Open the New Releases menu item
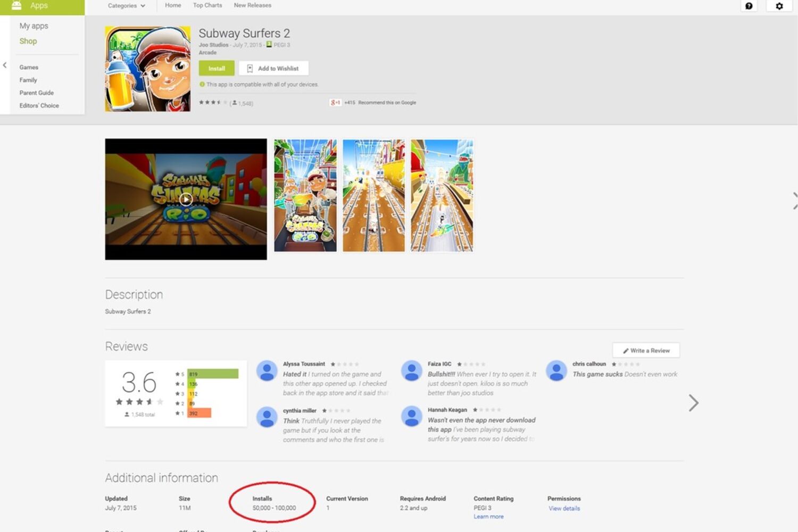The height and width of the screenshot is (532, 798). point(252,5)
